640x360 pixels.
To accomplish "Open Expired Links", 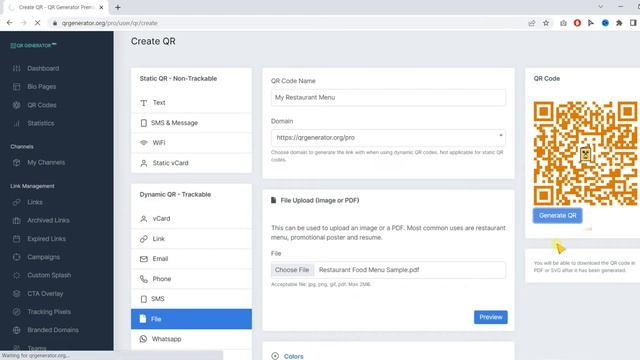I will tap(47, 239).
